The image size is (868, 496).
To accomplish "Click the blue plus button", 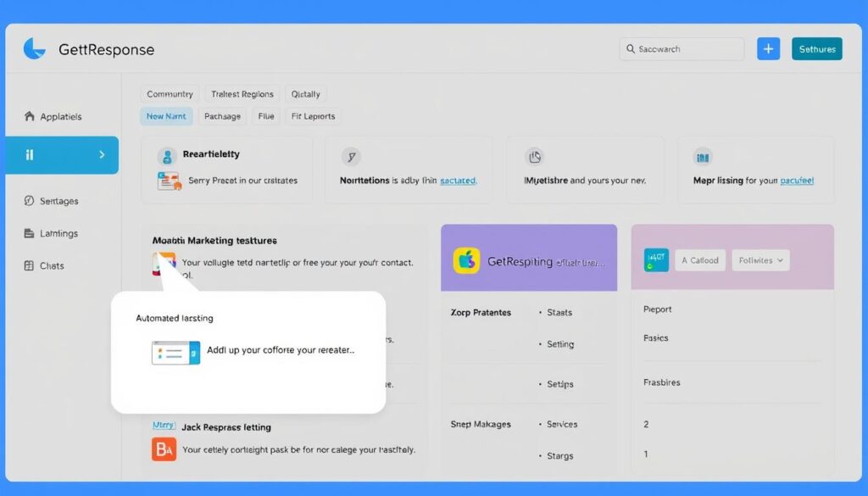I will (x=768, y=49).
